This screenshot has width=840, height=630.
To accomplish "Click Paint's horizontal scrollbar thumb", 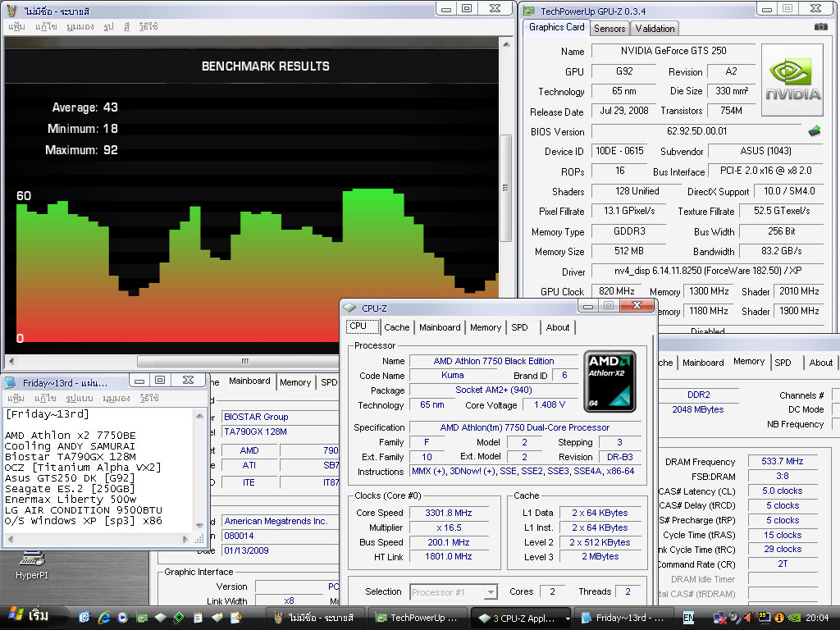I will 244,361.
